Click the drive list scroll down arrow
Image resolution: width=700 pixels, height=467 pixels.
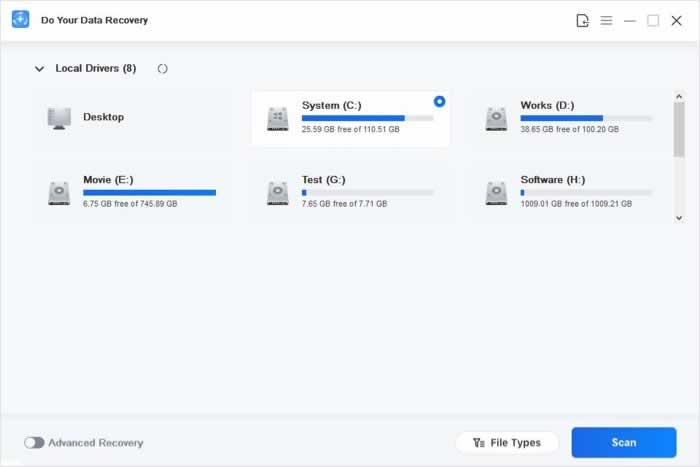pyautogui.click(x=679, y=218)
